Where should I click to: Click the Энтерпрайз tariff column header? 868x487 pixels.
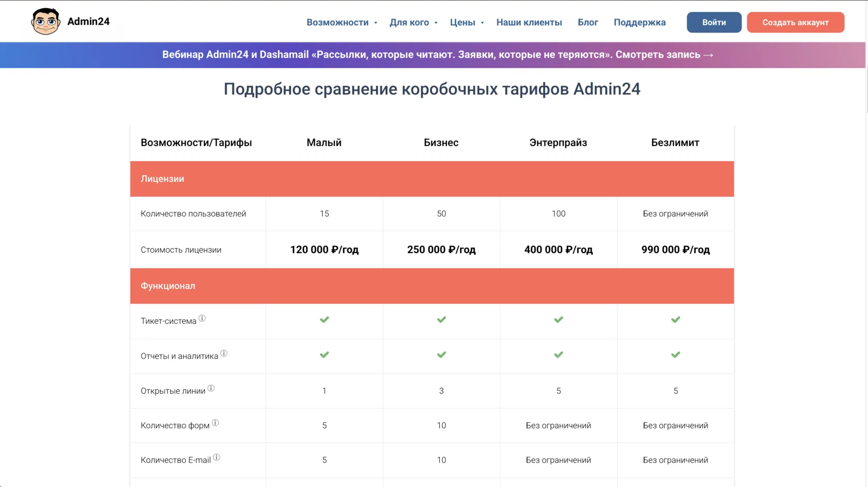point(558,143)
